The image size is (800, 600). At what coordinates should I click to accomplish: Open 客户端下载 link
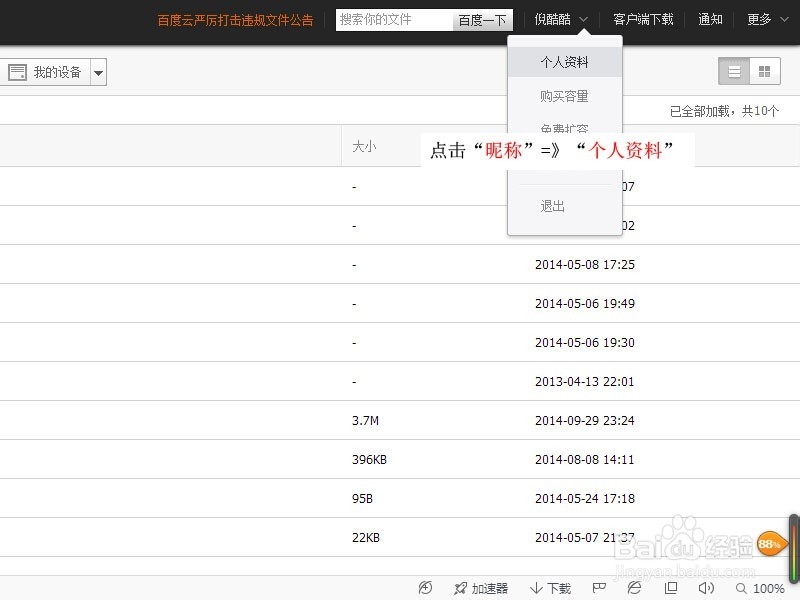[x=643, y=19]
